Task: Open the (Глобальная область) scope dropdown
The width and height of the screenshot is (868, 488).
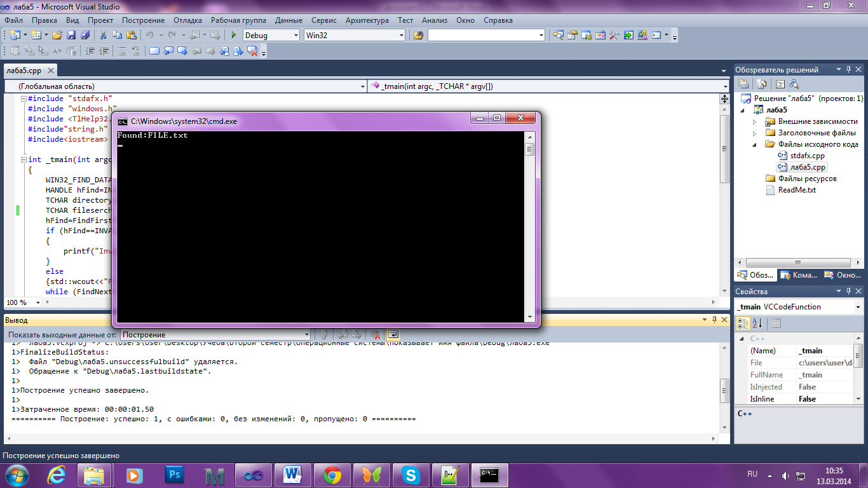Action: click(x=363, y=86)
